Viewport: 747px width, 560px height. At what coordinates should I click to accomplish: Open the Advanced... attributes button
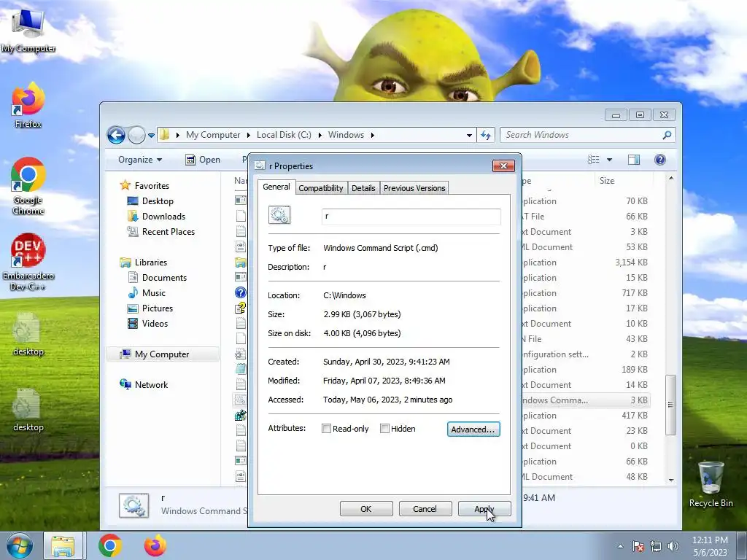473,429
